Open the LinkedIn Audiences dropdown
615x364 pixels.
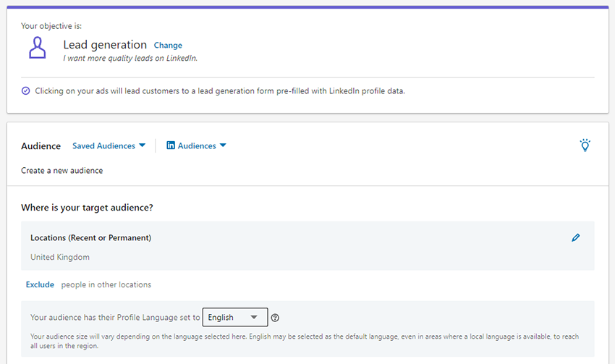click(196, 145)
